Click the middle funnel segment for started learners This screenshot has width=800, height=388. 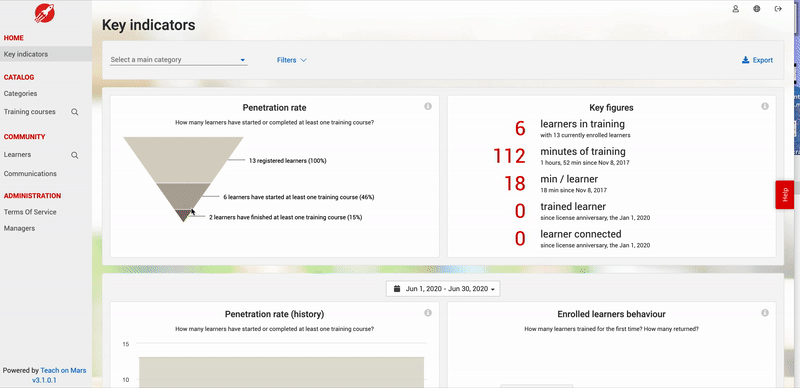[183, 196]
